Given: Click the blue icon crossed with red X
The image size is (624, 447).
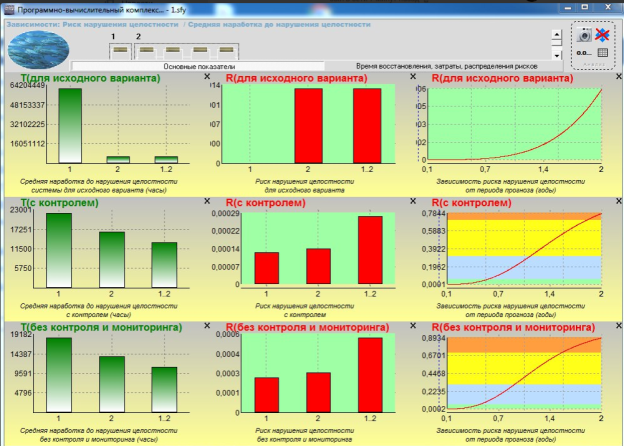Looking at the screenshot, I should coord(602,35).
